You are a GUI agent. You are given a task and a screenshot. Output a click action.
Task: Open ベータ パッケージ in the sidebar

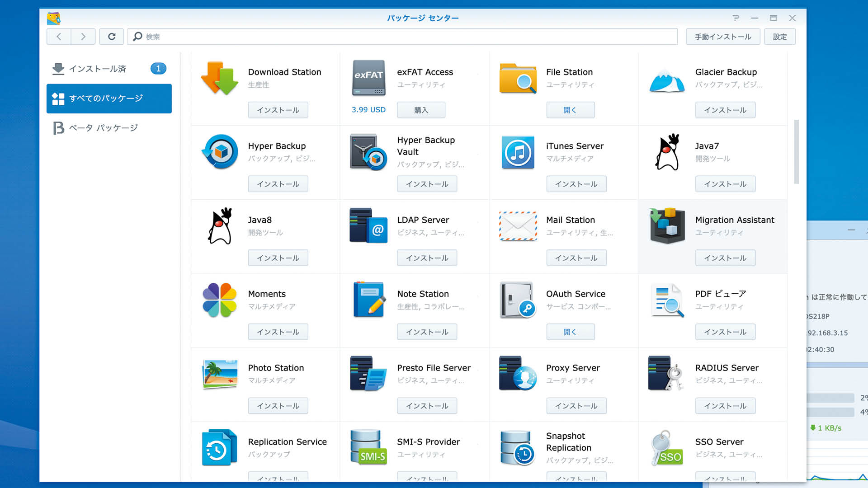coord(109,128)
